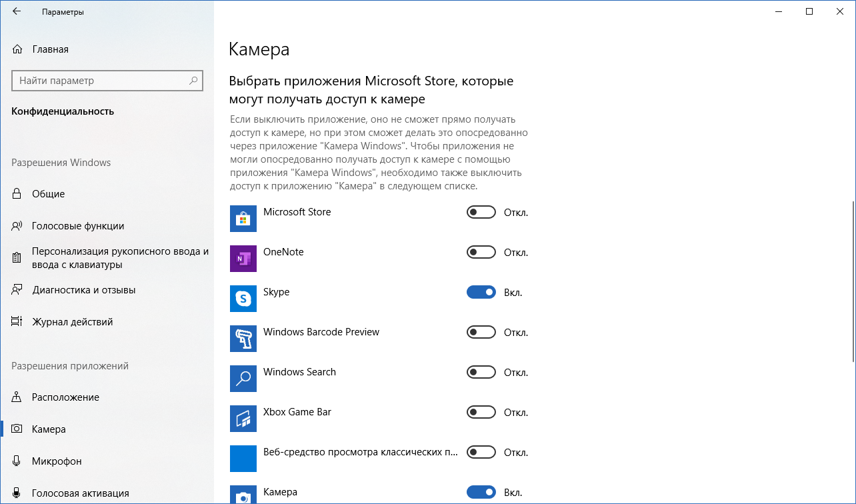Click the Диагностика и отзывы icon

(x=17, y=290)
